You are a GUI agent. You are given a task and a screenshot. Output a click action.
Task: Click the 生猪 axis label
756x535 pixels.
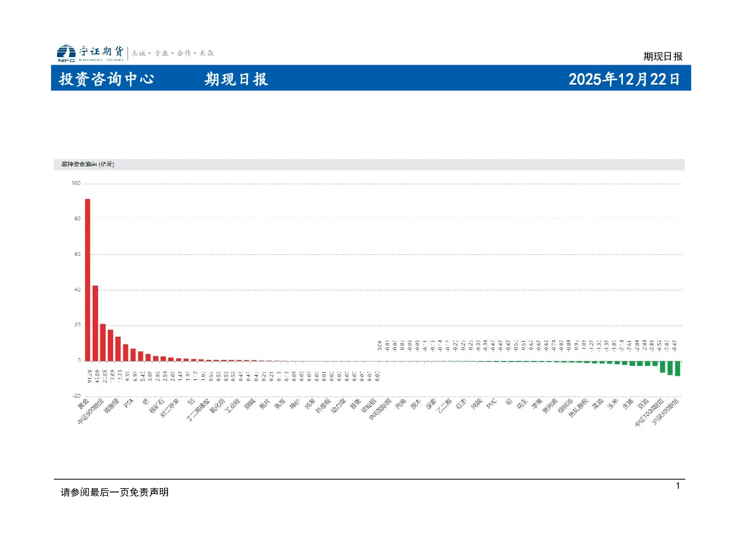tap(627, 405)
